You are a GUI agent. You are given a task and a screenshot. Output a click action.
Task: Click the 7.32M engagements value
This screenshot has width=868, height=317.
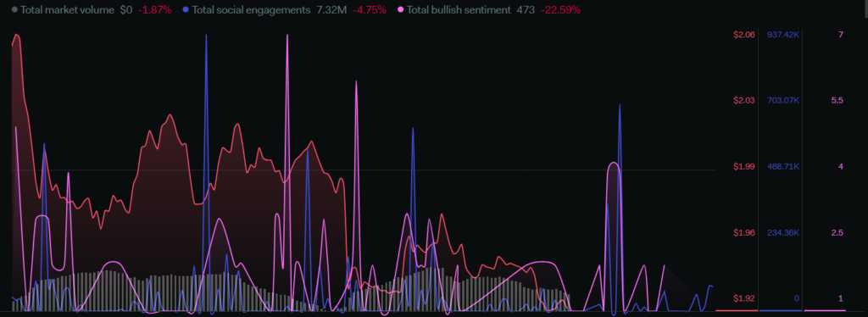(331, 10)
